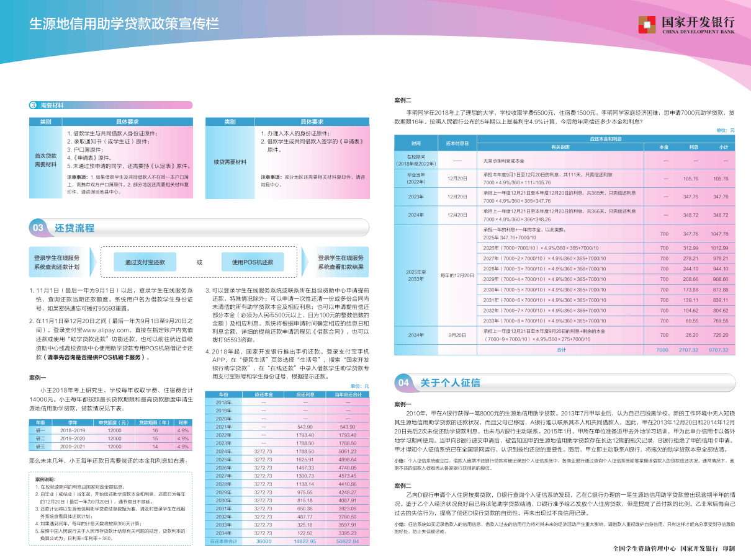This screenshot has width=751, height=560.
Task: Select the 使用POS机还款 box
Action: [253, 262]
